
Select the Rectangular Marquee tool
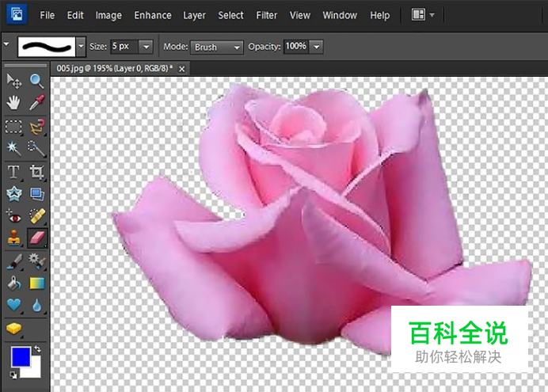[14, 127]
